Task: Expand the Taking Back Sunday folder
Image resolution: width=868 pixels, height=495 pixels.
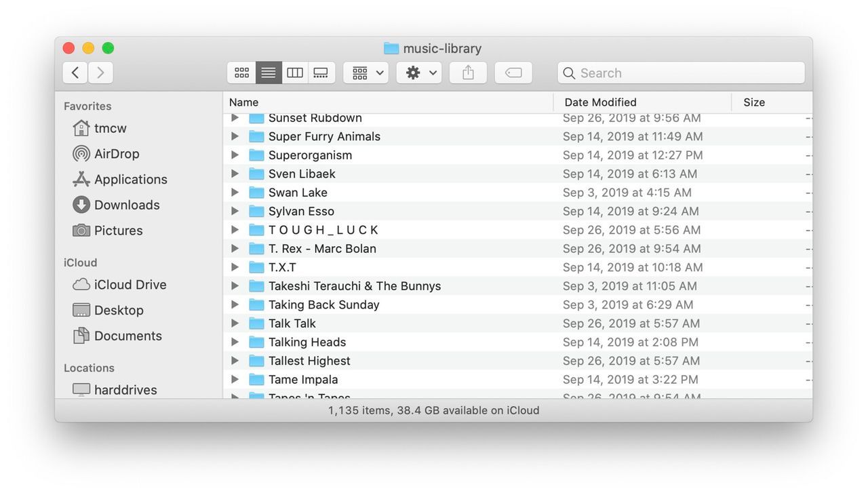Action: click(235, 304)
